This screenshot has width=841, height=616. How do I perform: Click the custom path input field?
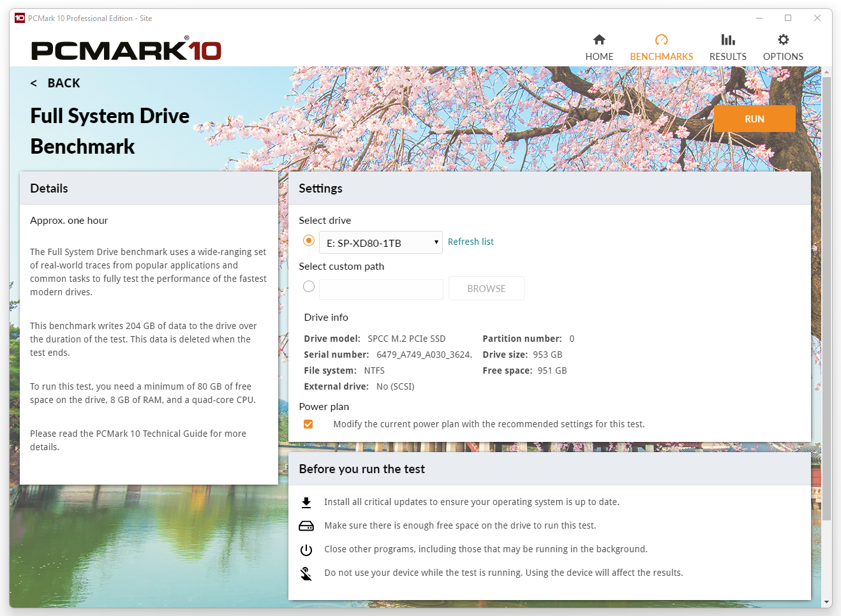pos(381,289)
